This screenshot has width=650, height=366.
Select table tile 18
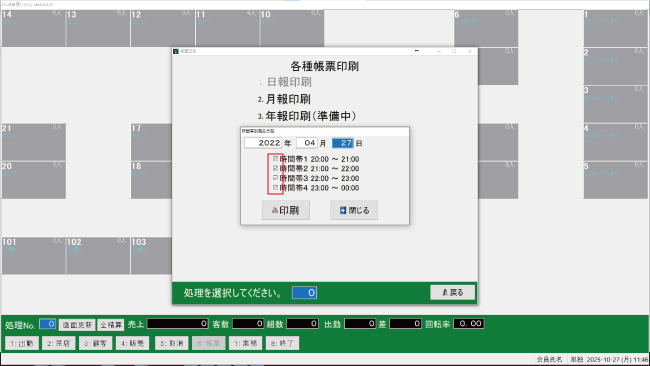click(151, 180)
